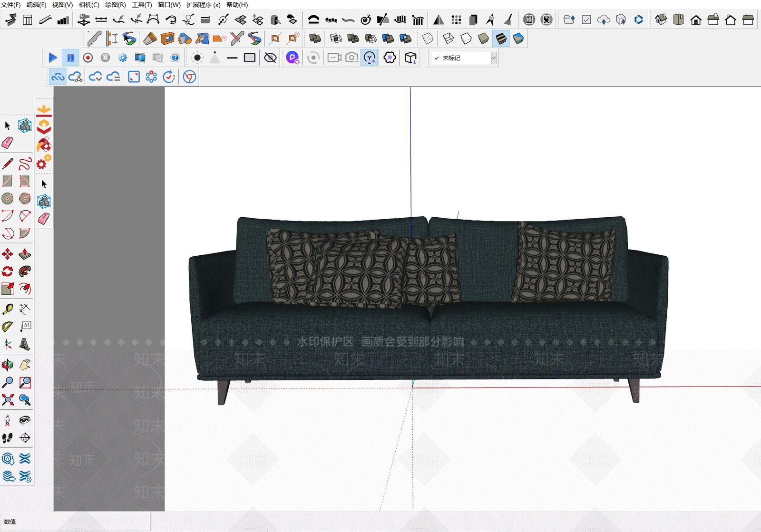
Task: Enable Monochrome face style
Action: 518,39
